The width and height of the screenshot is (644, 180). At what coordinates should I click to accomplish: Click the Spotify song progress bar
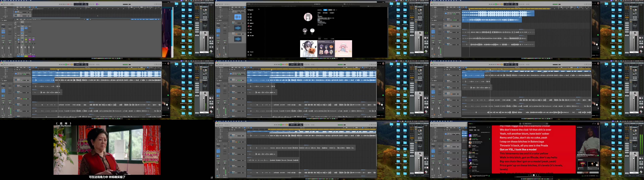click(534, 177)
